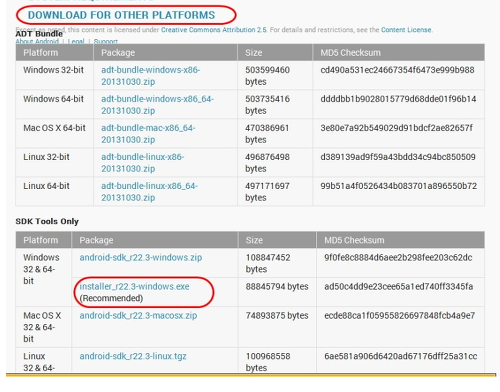Image resolution: width=500 pixels, height=392 pixels.
Task: Select checksum 9f0fe8c8884d6aee2b298fee203c62dc
Action: (x=398, y=257)
